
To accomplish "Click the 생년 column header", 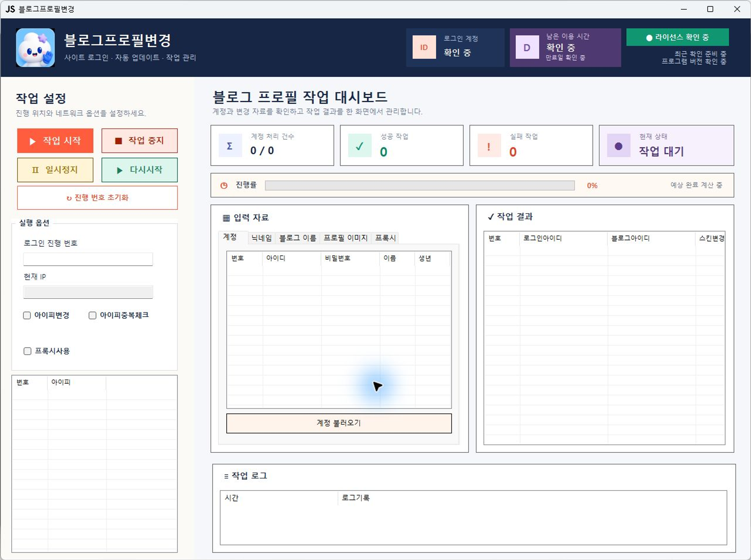I will pos(432,258).
